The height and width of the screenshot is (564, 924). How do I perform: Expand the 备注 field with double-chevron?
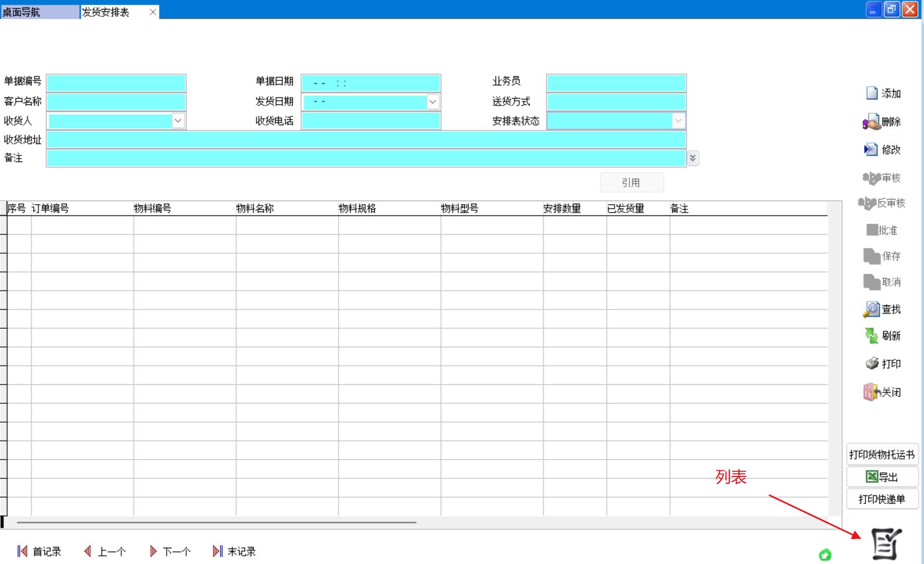click(x=693, y=158)
